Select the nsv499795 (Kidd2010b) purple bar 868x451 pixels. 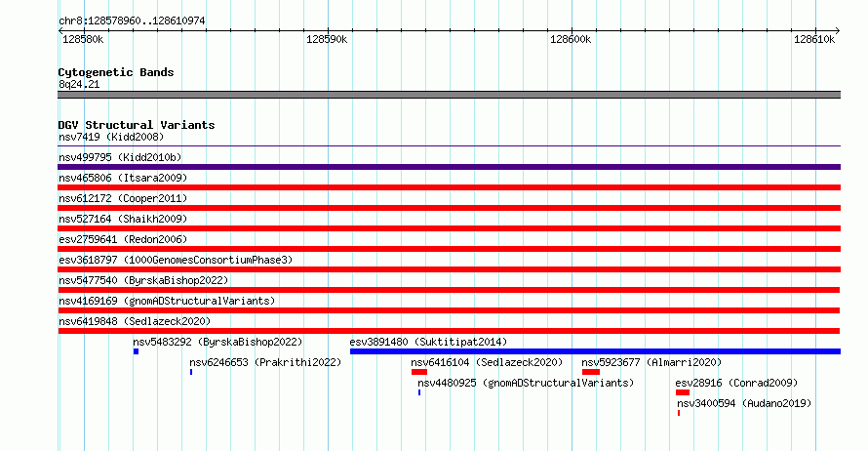(x=449, y=167)
